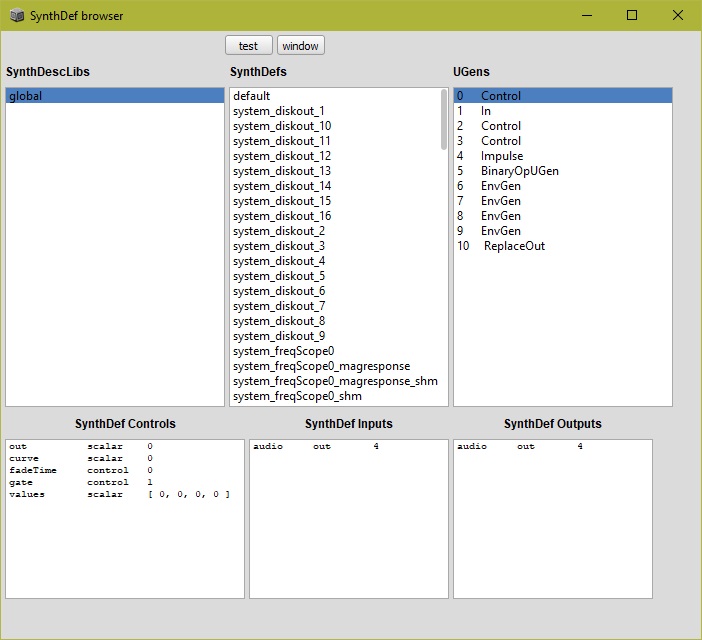The image size is (702, 640).
Task: Click the window button
Action: [300, 45]
